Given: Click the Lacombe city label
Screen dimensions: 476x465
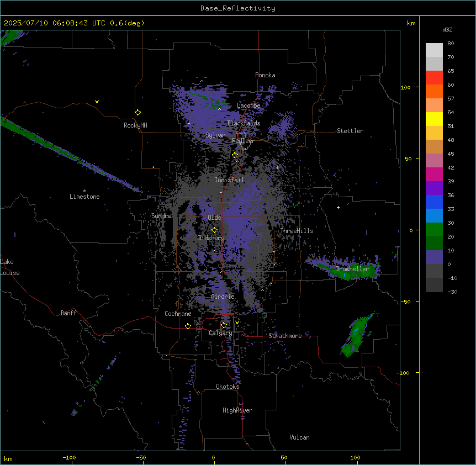Looking at the screenshot, I should click(x=248, y=105).
